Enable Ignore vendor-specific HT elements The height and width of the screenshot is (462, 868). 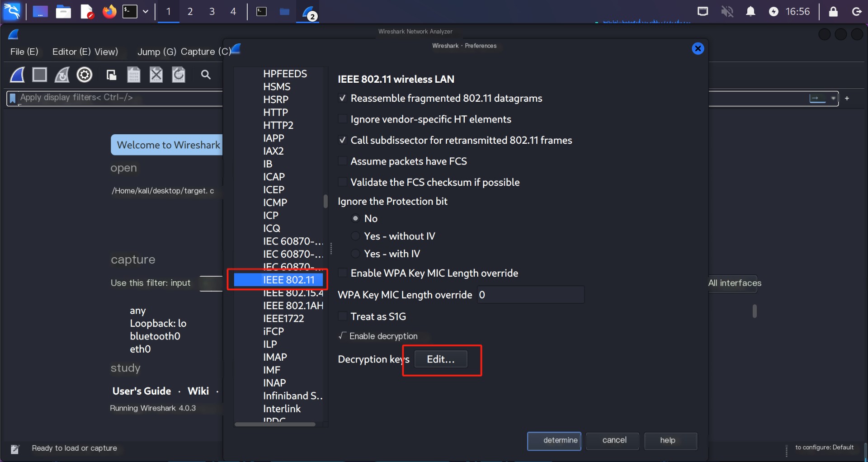(x=343, y=119)
